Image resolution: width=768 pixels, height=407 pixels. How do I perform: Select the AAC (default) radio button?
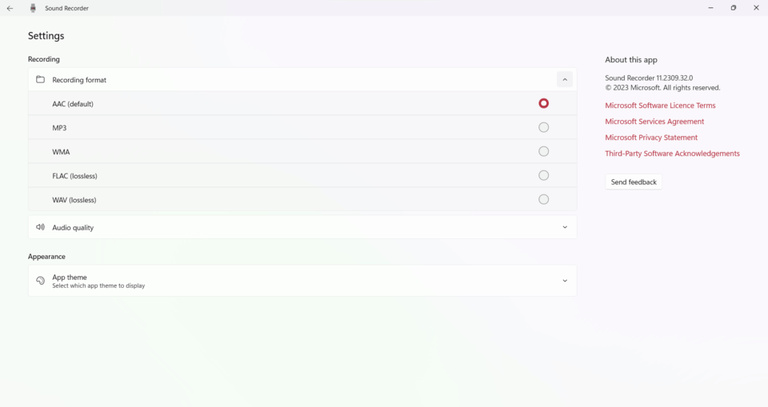click(543, 103)
